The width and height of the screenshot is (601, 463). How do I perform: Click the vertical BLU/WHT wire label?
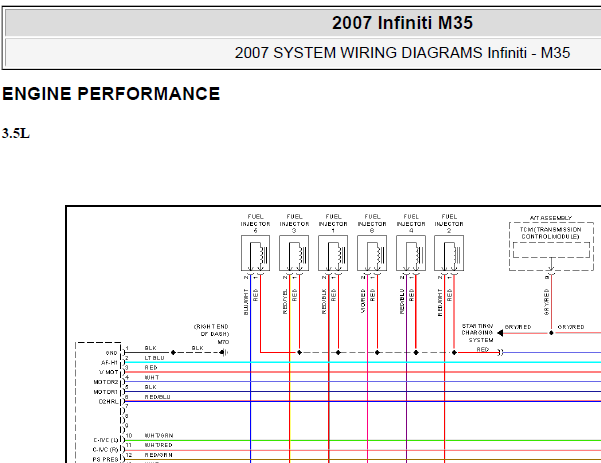click(x=246, y=302)
